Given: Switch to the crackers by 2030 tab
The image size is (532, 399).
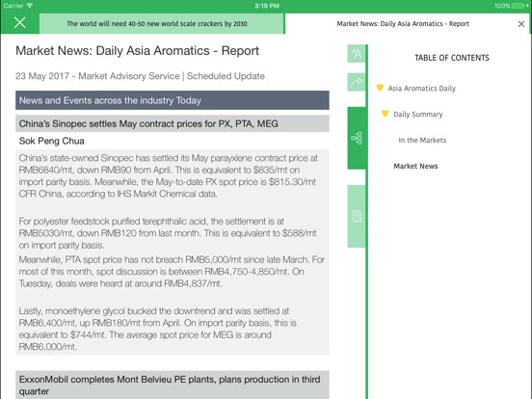Looking at the screenshot, I should 162,23.
